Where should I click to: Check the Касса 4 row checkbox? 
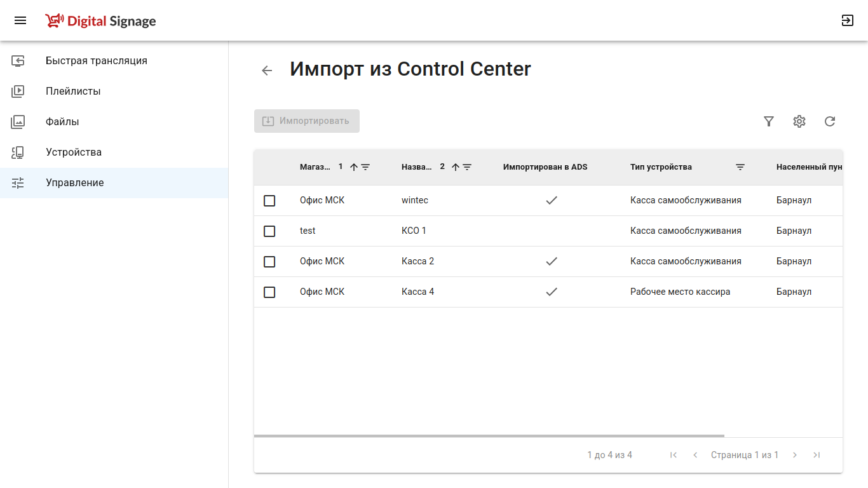[269, 292]
